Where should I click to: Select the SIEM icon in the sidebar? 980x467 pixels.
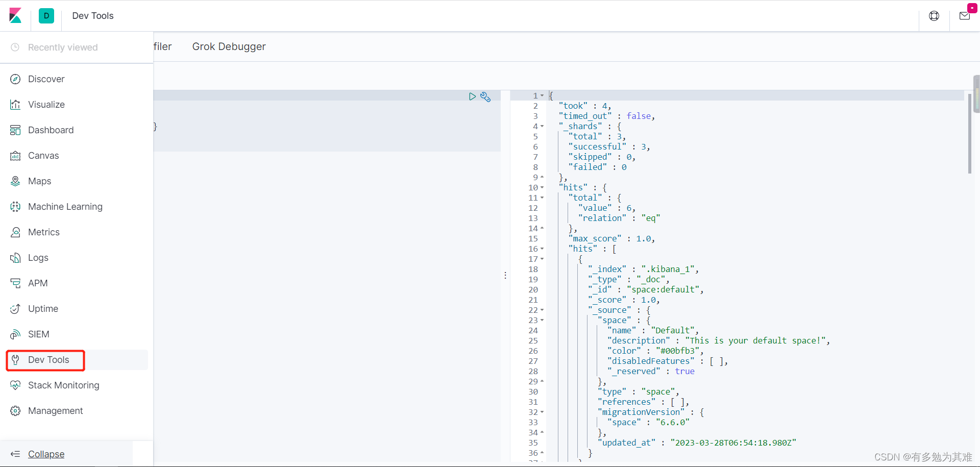point(15,334)
